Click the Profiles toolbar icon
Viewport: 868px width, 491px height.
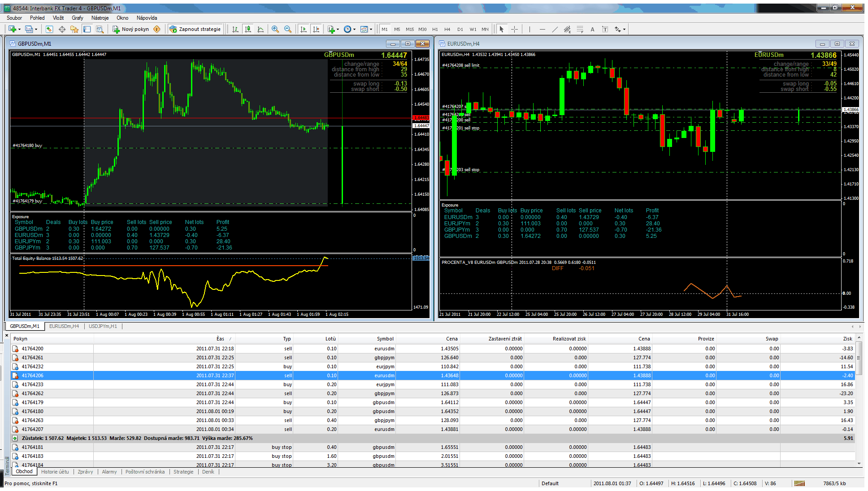click(x=29, y=29)
